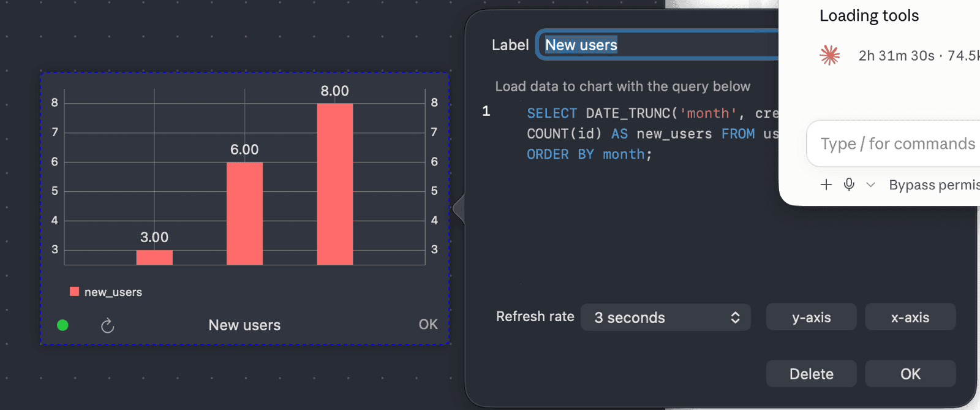Click the y-axis button

811,317
